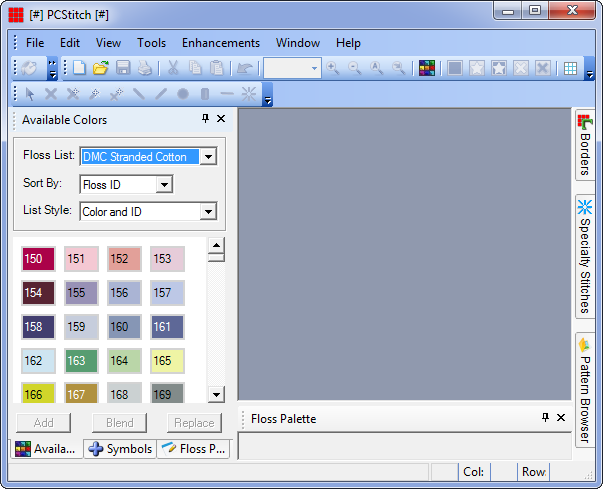The height and width of the screenshot is (489, 603).
Task: Select floss color swatch 163
Action: pyautogui.click(x=82, y=361)
